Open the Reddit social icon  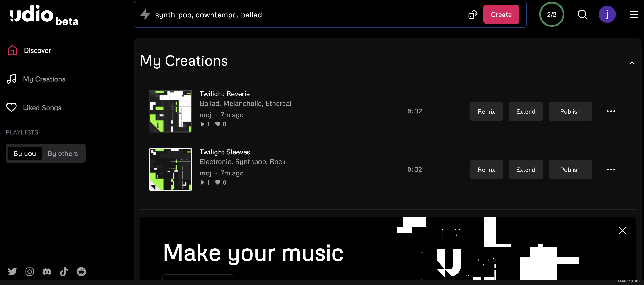click(81, 271)
